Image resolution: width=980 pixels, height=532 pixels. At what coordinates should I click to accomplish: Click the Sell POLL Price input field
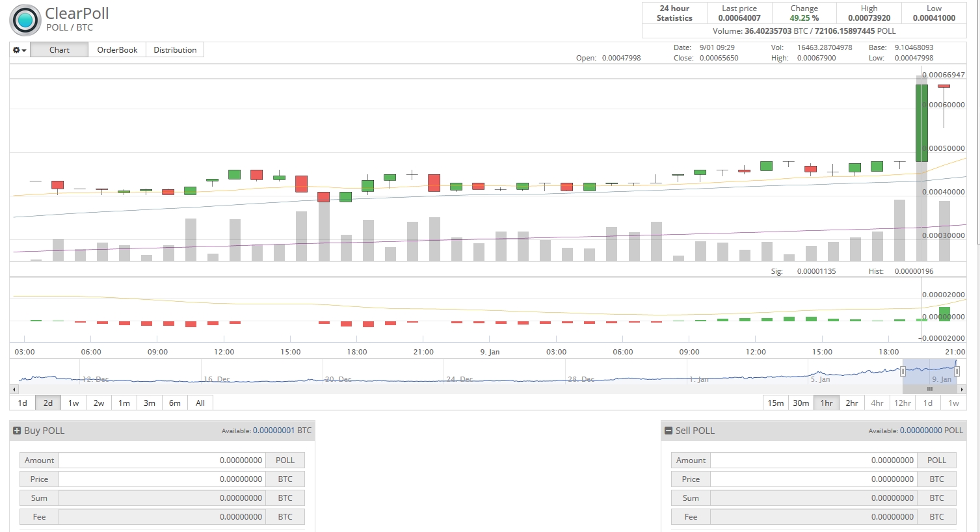tap(813, 479)
